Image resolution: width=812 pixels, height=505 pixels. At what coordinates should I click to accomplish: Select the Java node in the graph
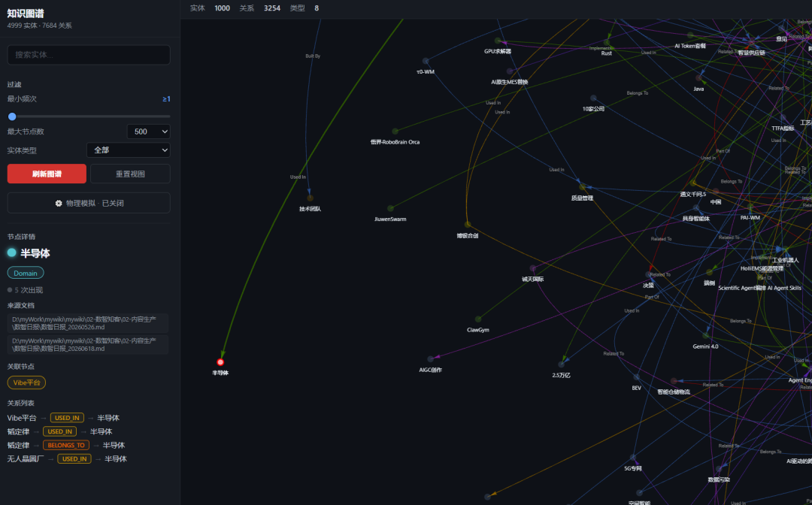point(698,78)
